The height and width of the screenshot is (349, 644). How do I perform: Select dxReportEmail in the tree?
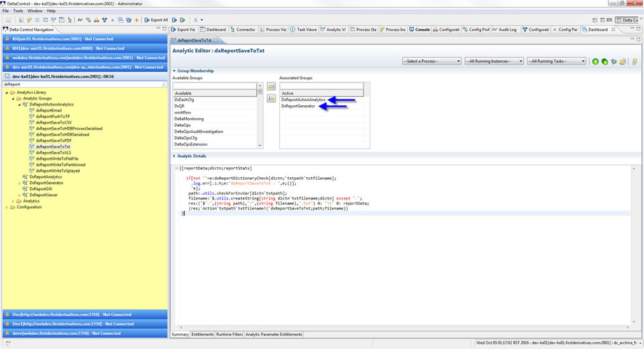point(48,111)
